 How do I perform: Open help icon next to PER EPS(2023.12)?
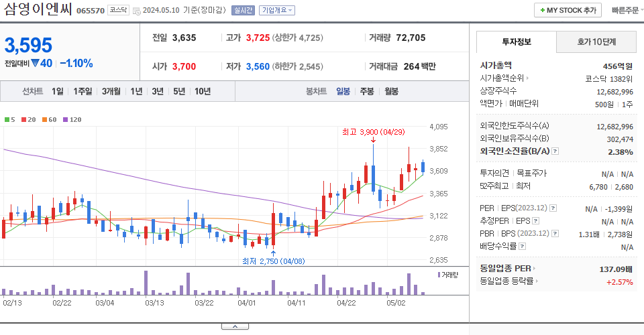click(x=553, y=208)
